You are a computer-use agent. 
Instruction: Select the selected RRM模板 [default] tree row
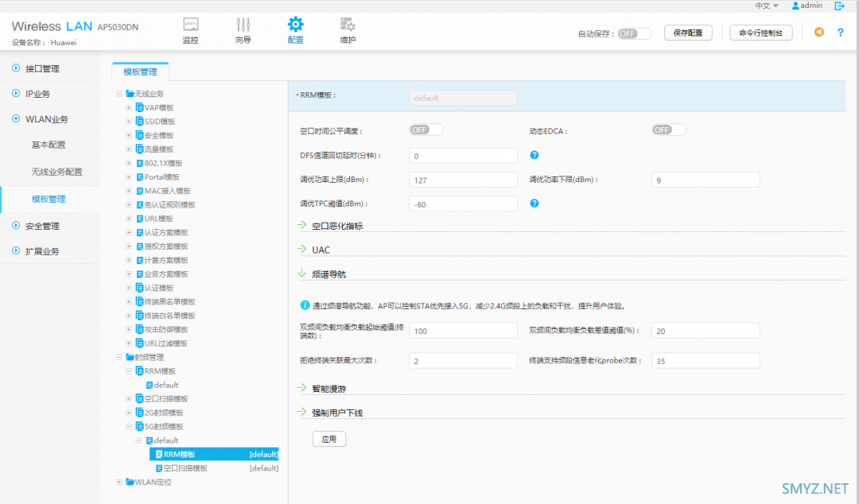214,454
